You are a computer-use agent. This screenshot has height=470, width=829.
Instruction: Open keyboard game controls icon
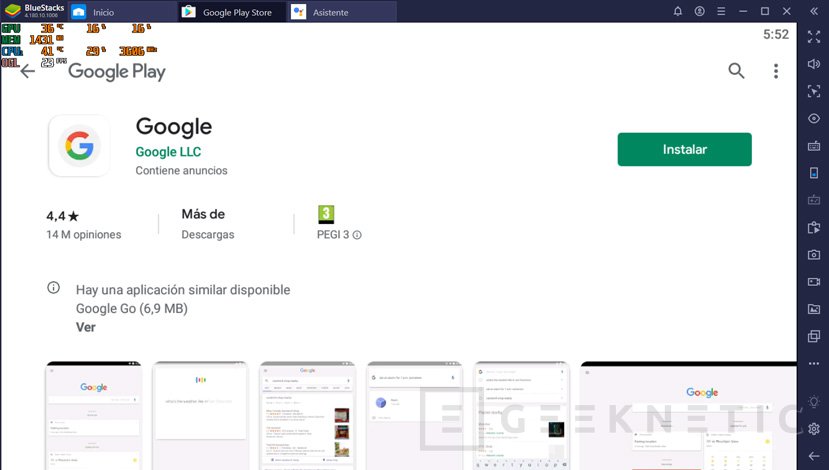813,146
